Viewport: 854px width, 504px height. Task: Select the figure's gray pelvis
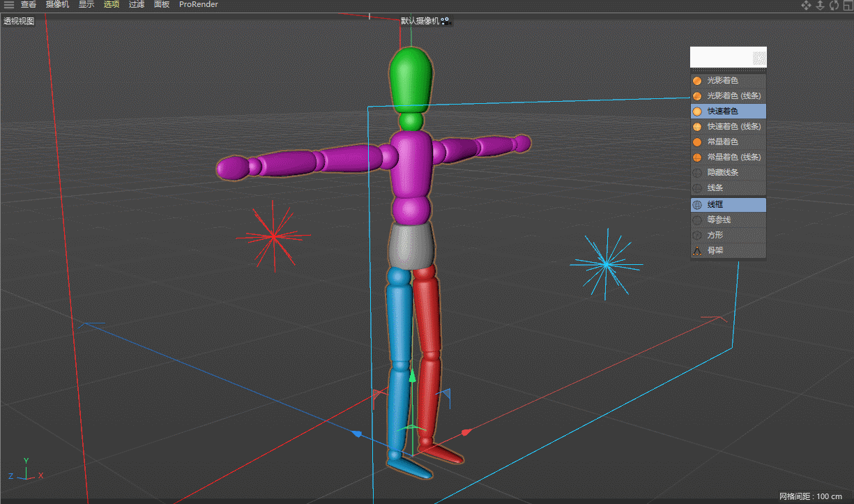point(412,246)
